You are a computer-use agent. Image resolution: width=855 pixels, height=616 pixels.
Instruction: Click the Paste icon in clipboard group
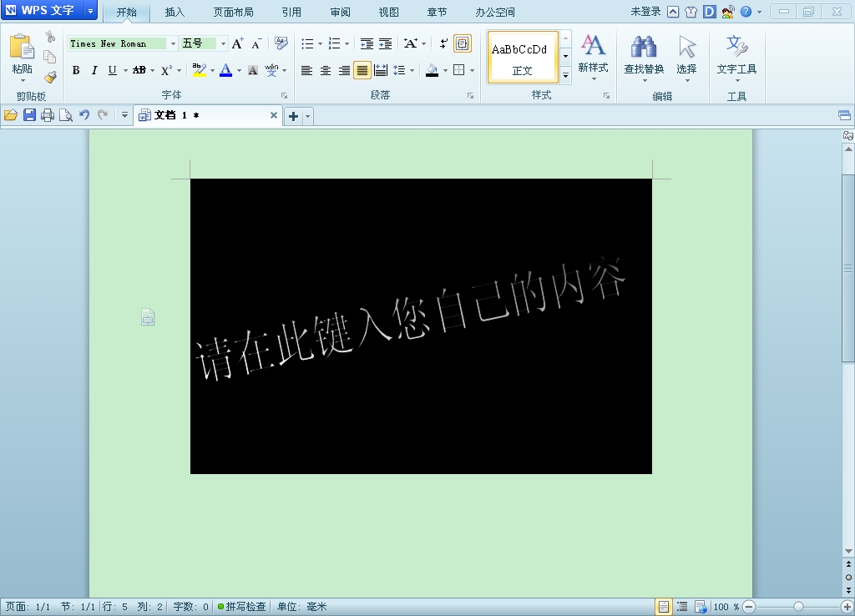[22, 47]
